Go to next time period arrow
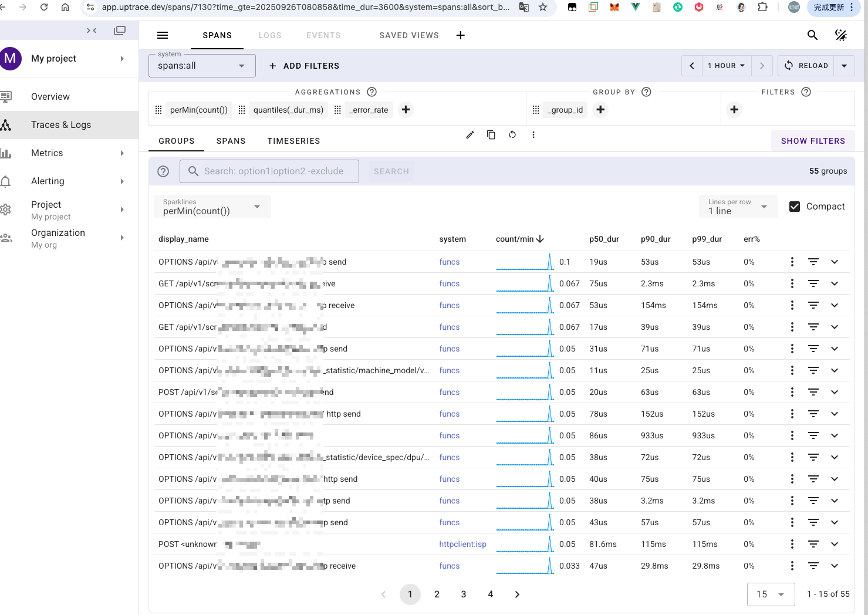 click(x=762, y=66)
